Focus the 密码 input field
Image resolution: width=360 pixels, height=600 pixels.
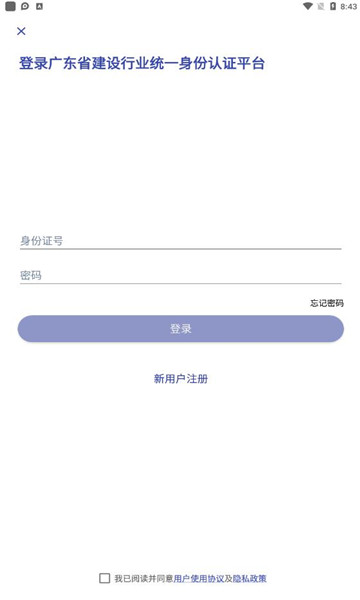181,275
